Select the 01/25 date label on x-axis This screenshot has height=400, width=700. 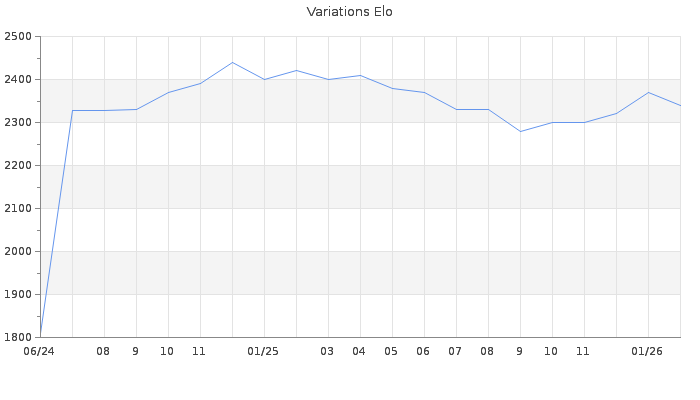[x=263, y=352]
